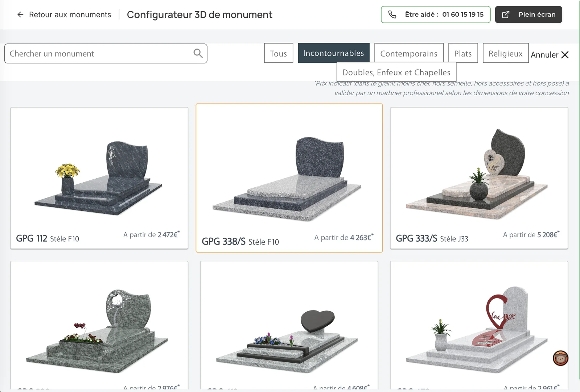Screen dimensions: 580x392
Task: Select the Plats filter tab
Action: tap(463, 53)
